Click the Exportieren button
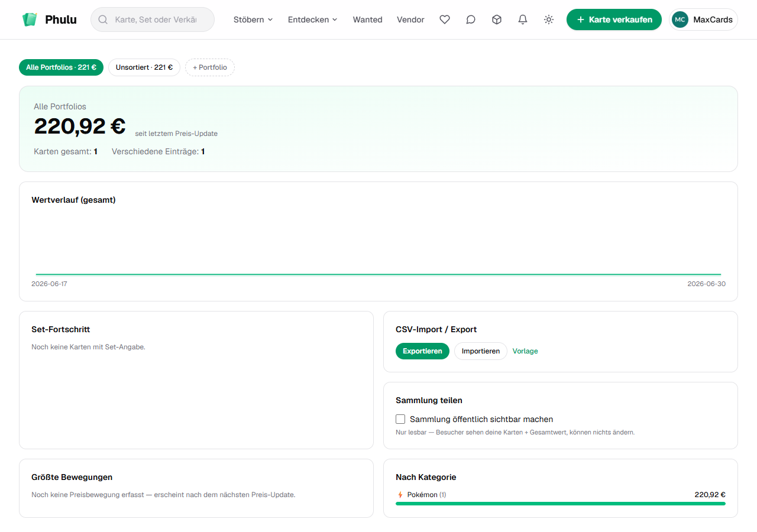This screenshot has width=757, height=532. coord(422,351)
